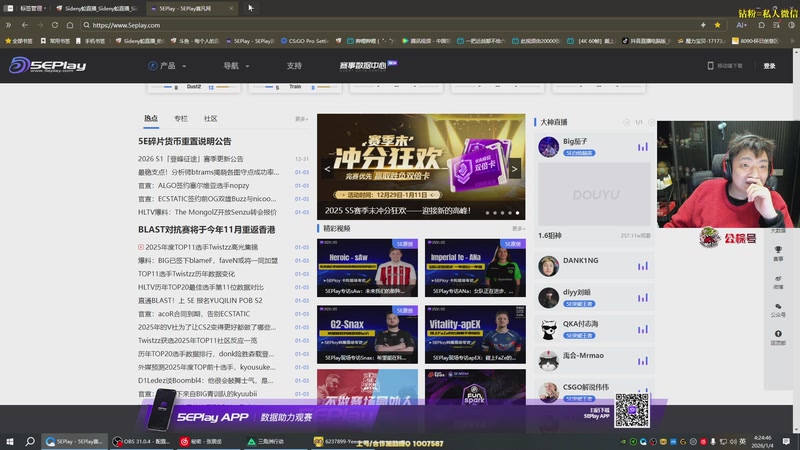Click the previous arrow on the banner carousel

[x=327, y=169]
